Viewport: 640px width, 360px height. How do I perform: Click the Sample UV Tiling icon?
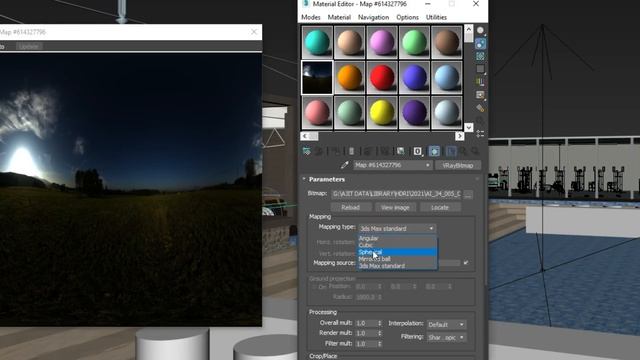pyautogui.click(x=480, y=69)
